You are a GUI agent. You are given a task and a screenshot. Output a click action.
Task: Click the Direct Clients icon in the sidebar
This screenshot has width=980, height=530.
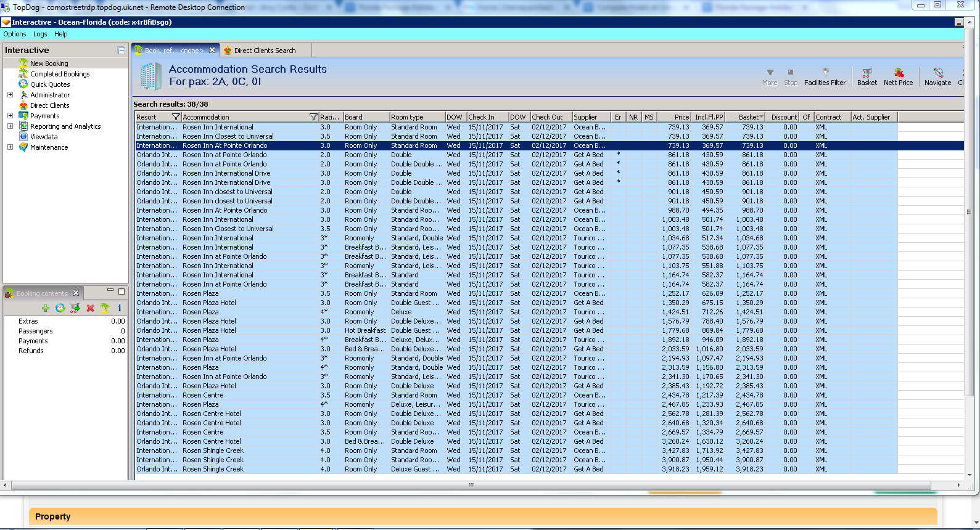23,105
